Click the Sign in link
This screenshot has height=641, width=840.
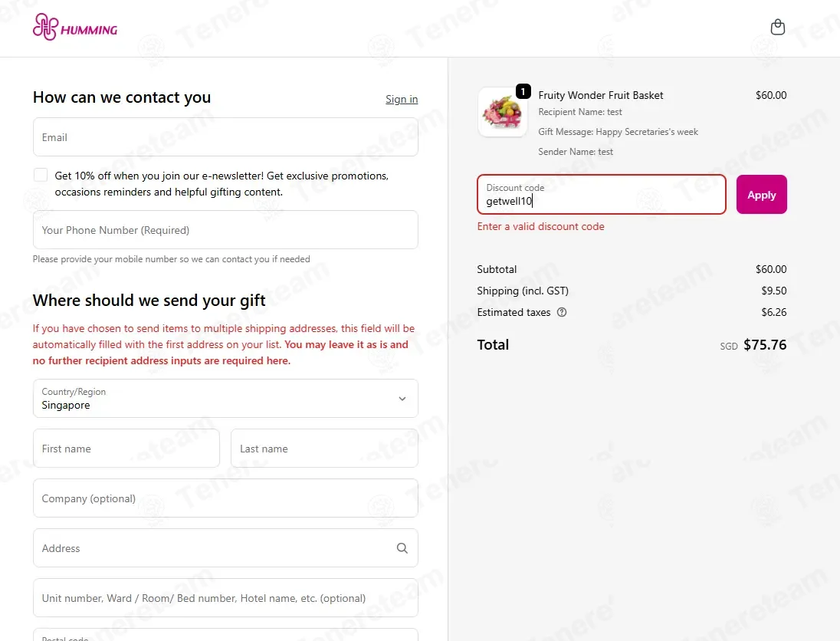tap(402, 99)
